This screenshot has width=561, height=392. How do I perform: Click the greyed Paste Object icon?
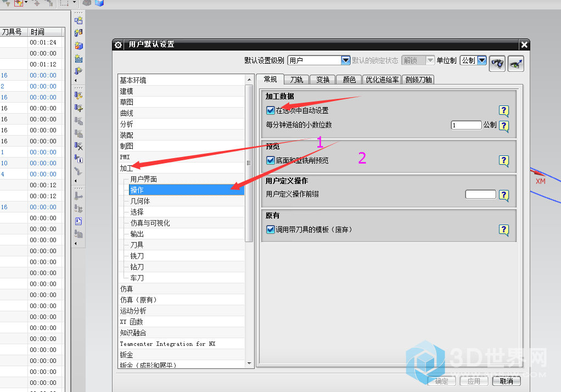[78, 134]
